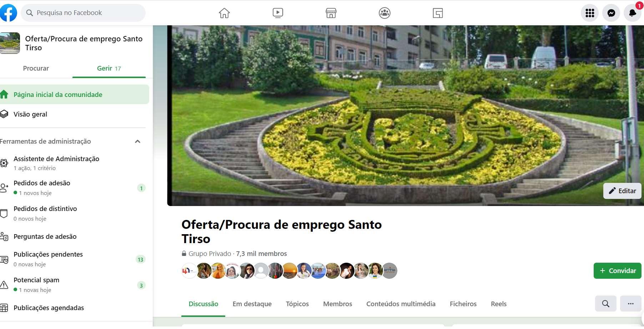Click the Convidar button
The height and width of the screenshot is (329, 644).
[618, 271]
